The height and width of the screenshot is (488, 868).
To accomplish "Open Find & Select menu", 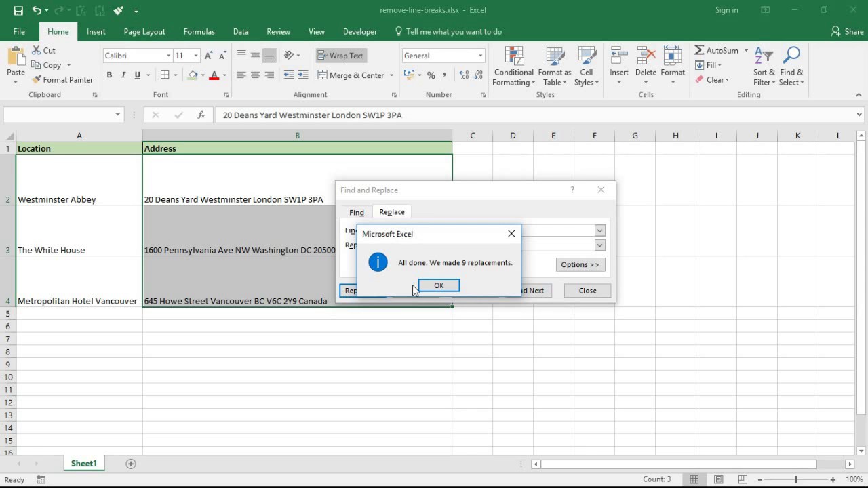I will [x=791, y=66].
